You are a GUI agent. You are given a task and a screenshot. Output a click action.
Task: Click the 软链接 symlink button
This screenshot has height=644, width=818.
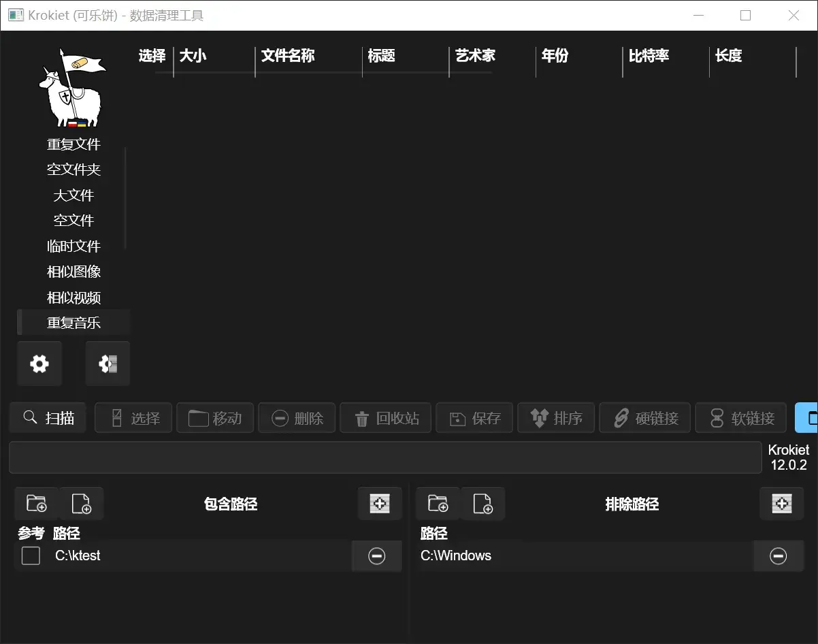pyautogui.click(x=740, y=417)
